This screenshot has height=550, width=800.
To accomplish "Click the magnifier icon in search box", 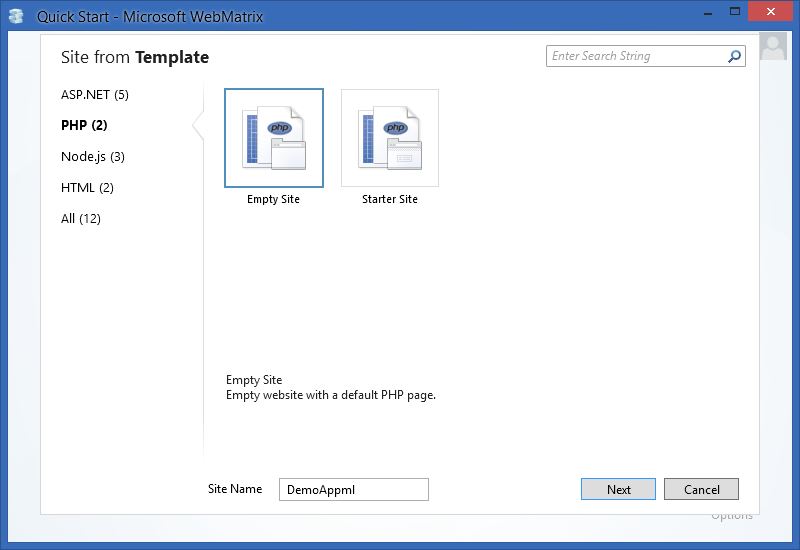I will [x=735, y=57].
